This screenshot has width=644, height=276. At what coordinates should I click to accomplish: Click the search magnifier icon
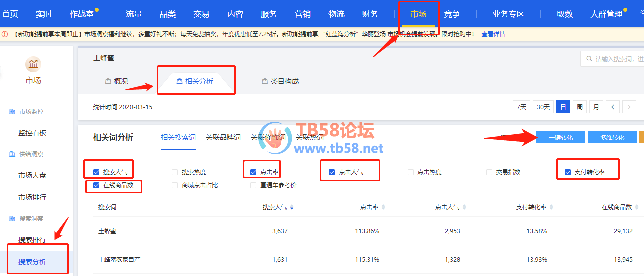tap(588, 59)
